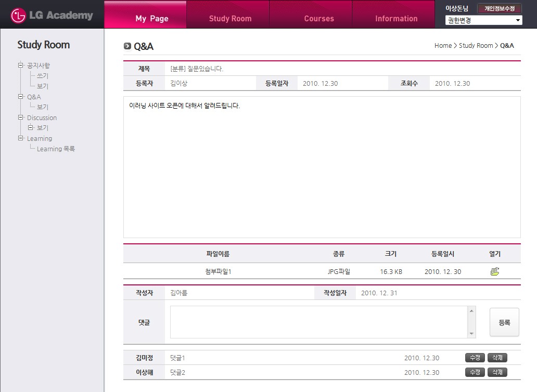537x392 pixels.
Task: Click the comment box scroll down arrow
Action: (x=471, y=334)
